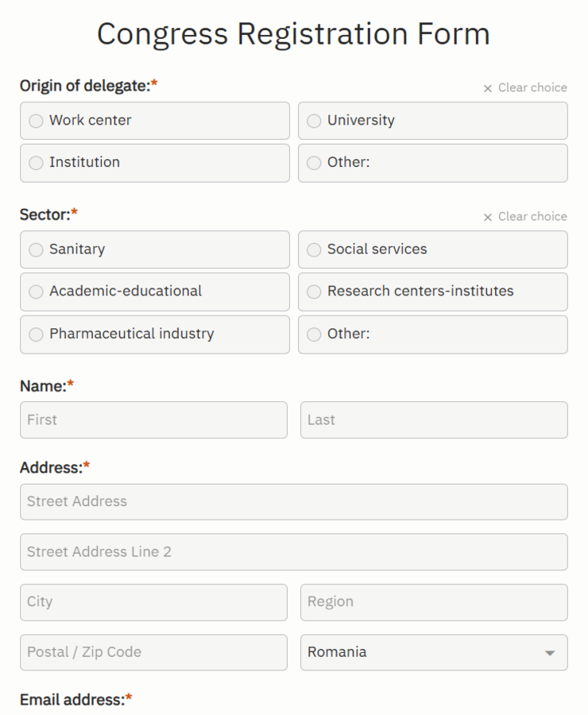Click the Postal / Zip Code field
Viewport: 588px width, 715px height.
tap(153, 652)
